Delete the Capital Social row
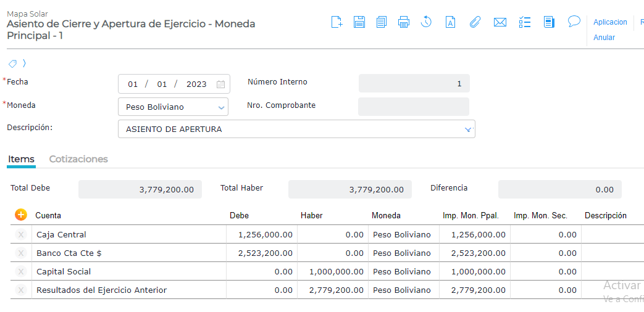The width and height of the screenshot is (644, 312). pyautogui.click(x=21, y=272)
